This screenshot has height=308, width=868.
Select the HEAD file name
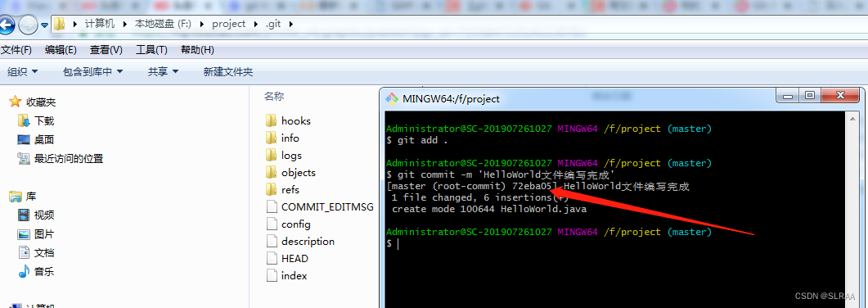coord(295,259)
